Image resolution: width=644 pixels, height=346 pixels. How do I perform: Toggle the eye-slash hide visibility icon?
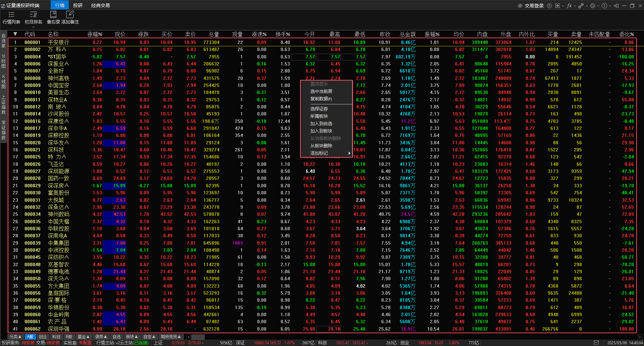click(x=520, y=6)
